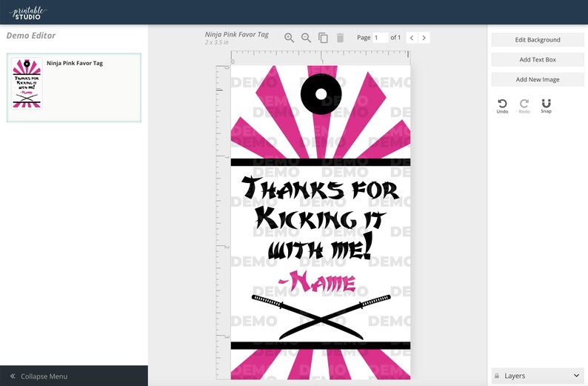588x386 pixels.
Task: Click the Edit Background button
Action: coord(538,40)
